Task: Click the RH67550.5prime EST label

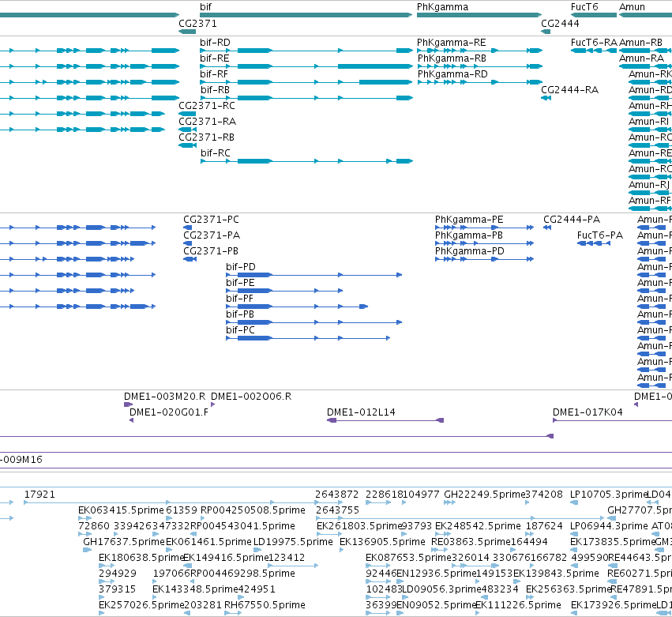Action: pyautogui.click(x=265, y=605)
